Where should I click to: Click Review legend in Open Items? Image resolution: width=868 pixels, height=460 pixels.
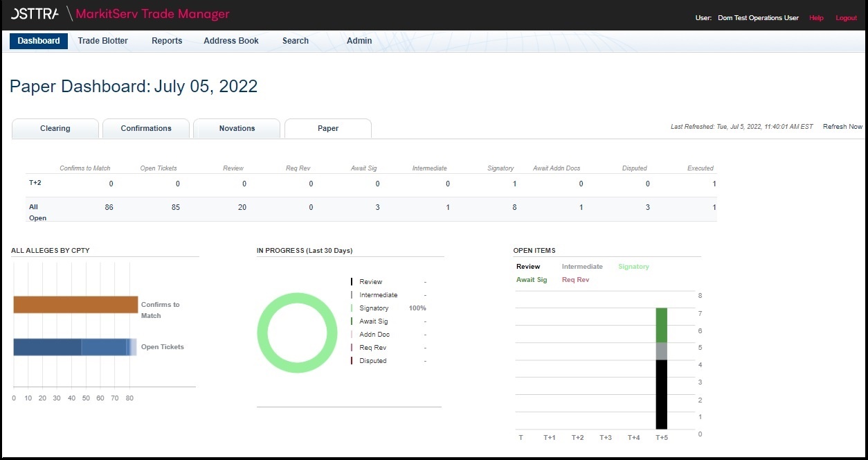coord(528,267)
